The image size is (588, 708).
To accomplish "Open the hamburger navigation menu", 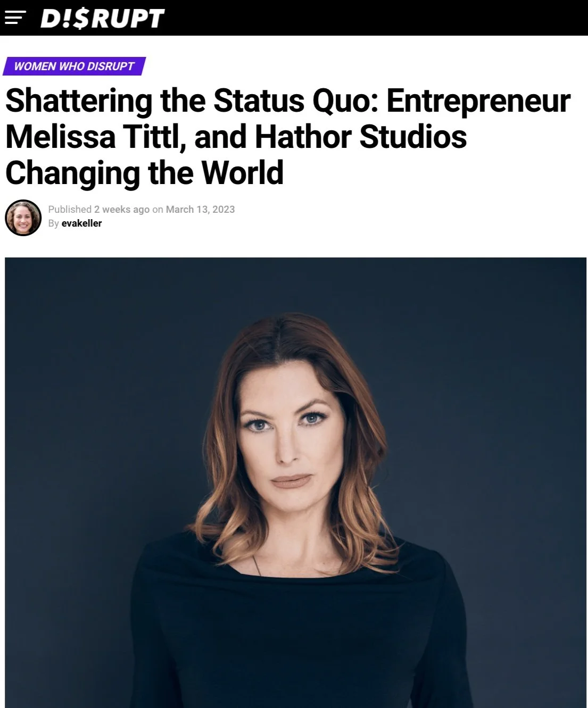I will tap(15, 18).
